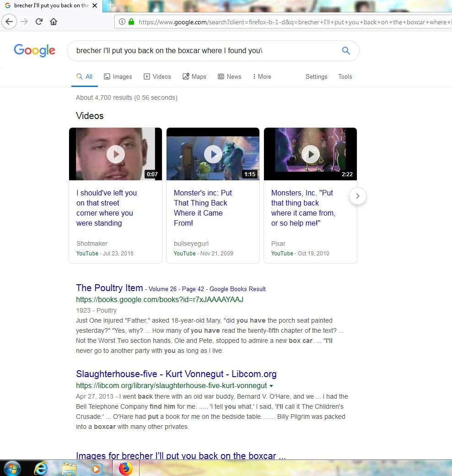Expand the More search options menu
Image resolution: width=452 pixels, height=476 pixels.
[262, 76]
